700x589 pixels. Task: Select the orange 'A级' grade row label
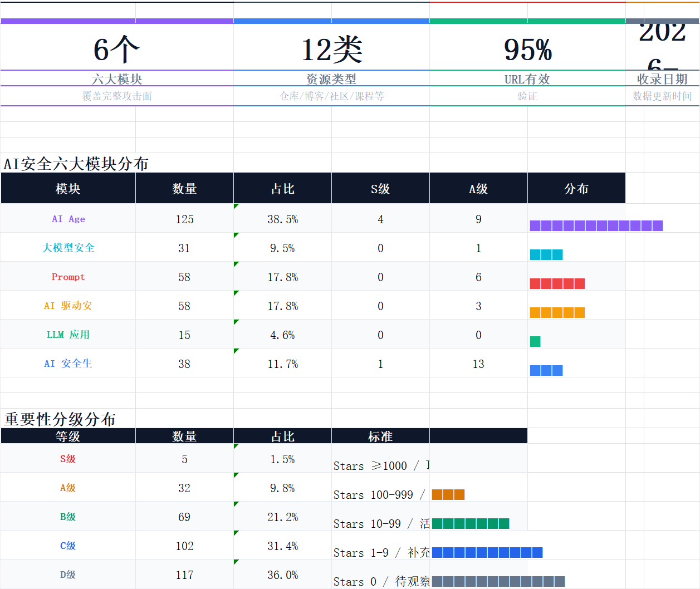tap(68, 488)
